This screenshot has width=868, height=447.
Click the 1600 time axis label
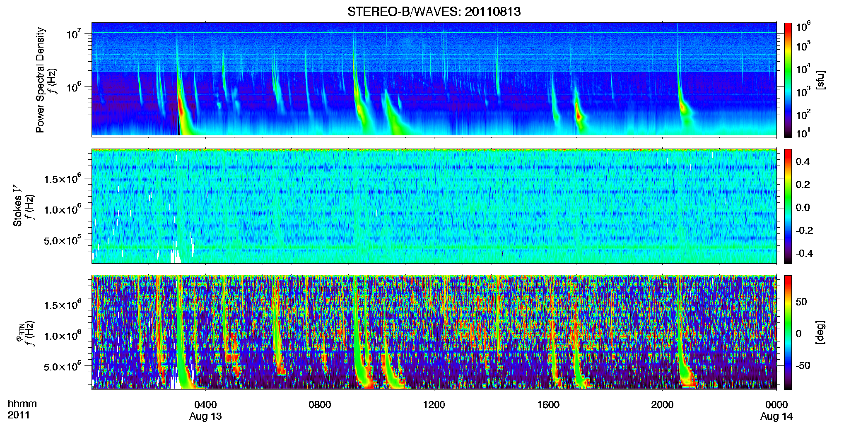pyautogui.click(x=548, y=405)
